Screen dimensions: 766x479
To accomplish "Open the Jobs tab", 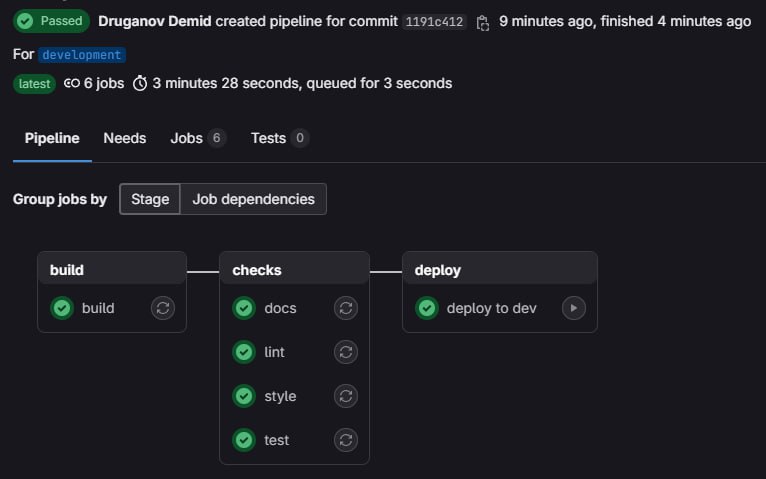I will point(197,138).
